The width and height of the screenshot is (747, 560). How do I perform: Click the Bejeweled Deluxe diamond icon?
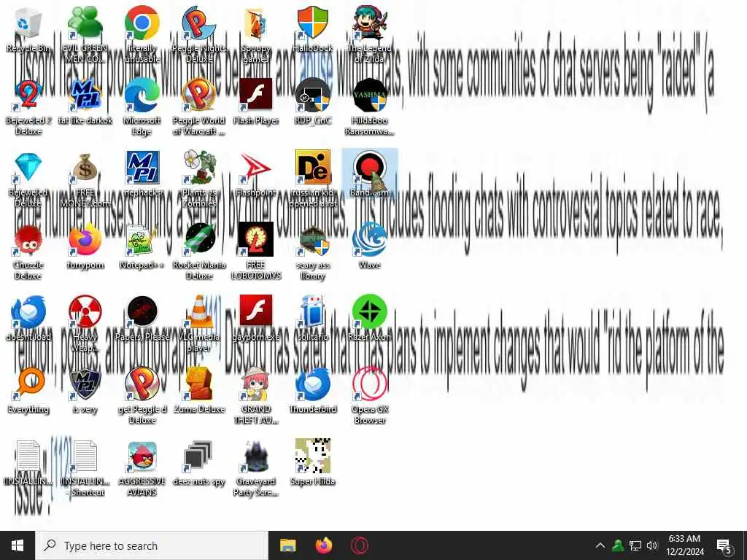(x=28, y=168)
